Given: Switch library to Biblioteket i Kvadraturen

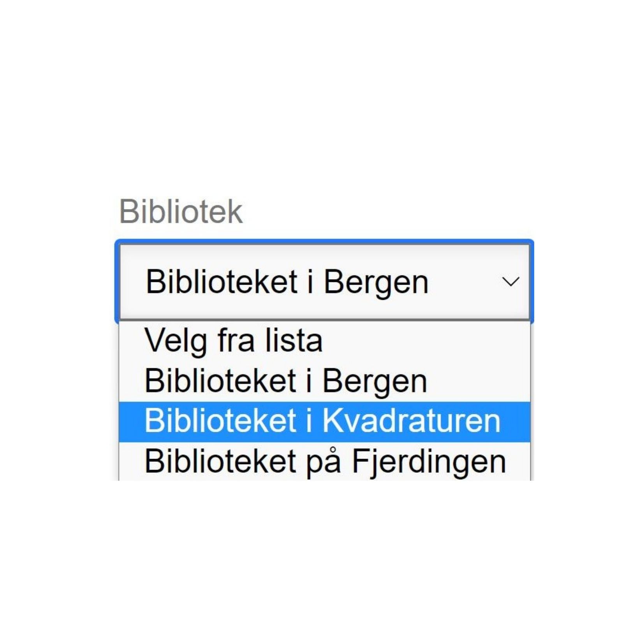Looking at the screenshot, I should point(324,421).
